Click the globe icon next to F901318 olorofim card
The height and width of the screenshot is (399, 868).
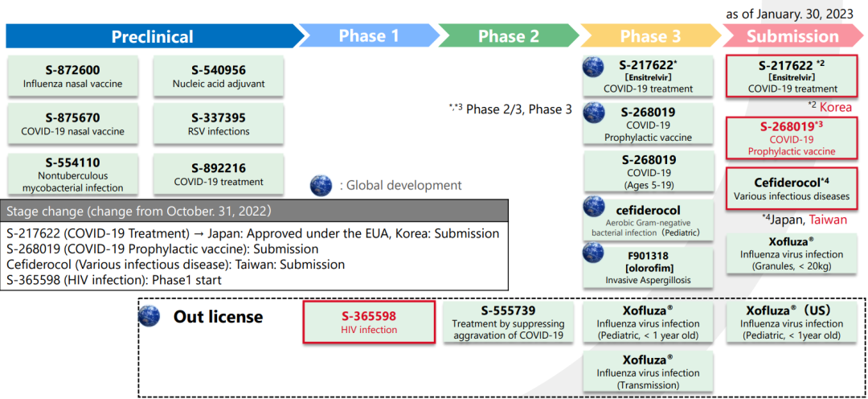tap(592, 253)
